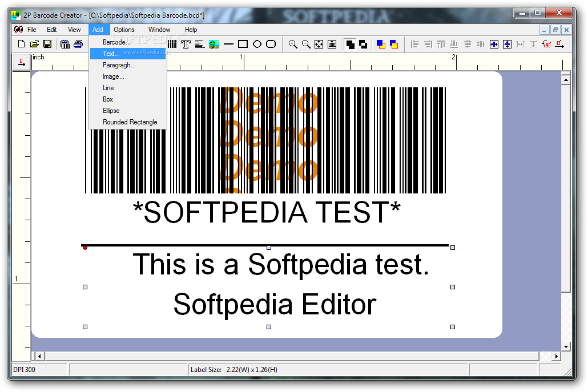This screenshot has height=392, width=588.
Task: Select the Box drawing tool
Action: point(243,45)
